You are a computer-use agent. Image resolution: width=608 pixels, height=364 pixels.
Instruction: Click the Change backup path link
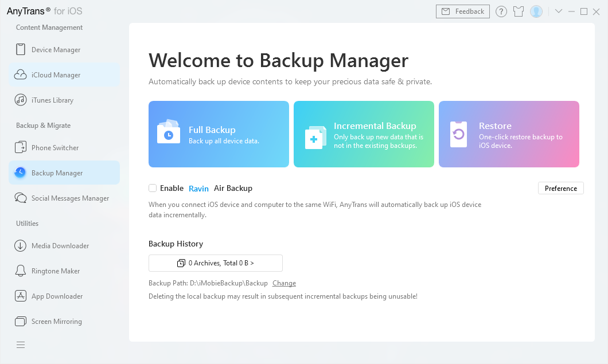point(284,283)
